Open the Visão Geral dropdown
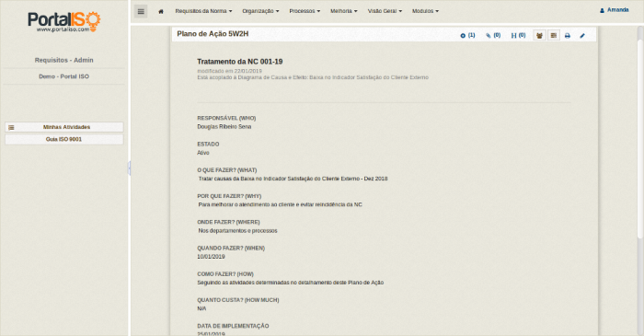 coord(385,11)
